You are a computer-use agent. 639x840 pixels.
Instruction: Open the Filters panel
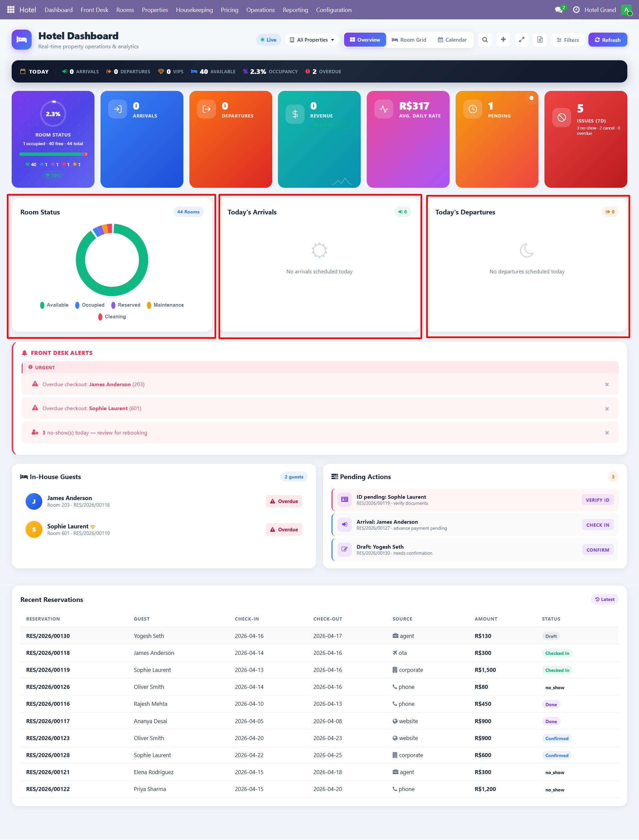tap(567, 40)
